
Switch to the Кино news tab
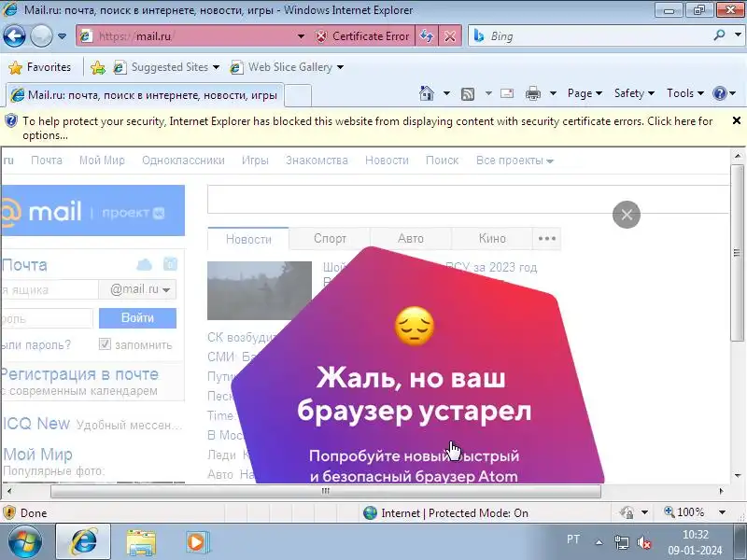tap(492, 239)
